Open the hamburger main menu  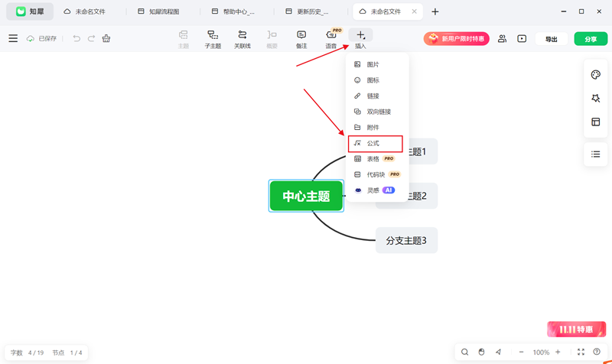click(13, 38)
